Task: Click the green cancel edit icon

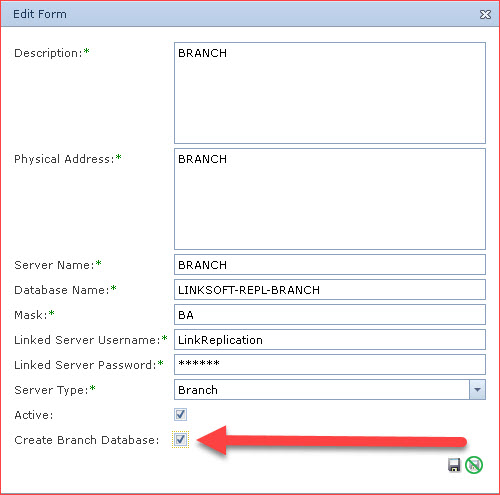Action: coord(474,465)
